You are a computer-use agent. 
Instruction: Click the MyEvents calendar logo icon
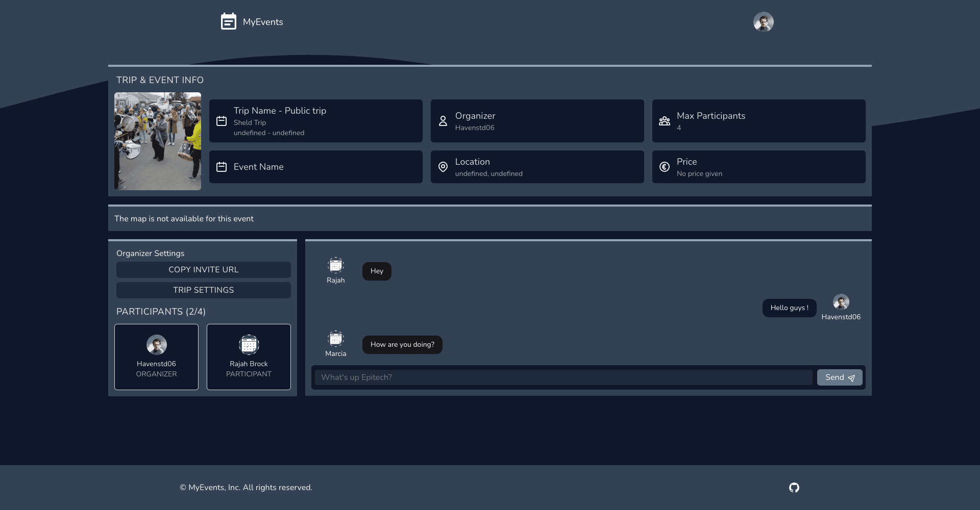[x=228, y=21]
